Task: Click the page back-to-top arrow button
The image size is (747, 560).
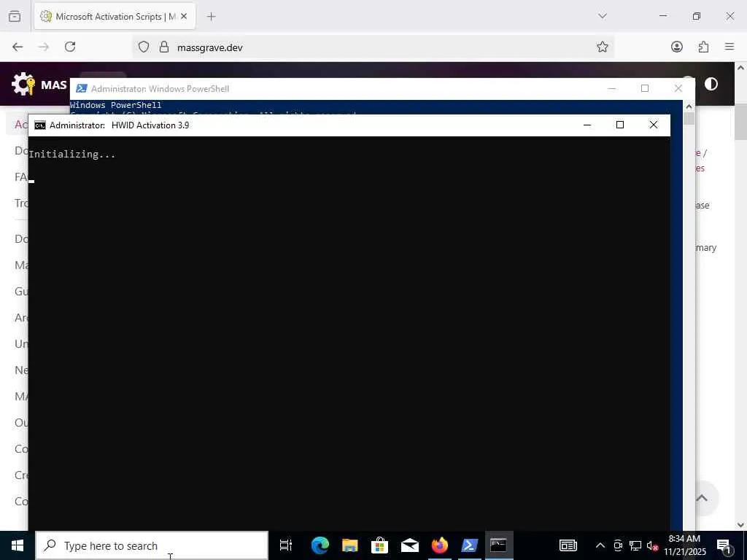Action: pyautogui.click(x=702, y=498)
